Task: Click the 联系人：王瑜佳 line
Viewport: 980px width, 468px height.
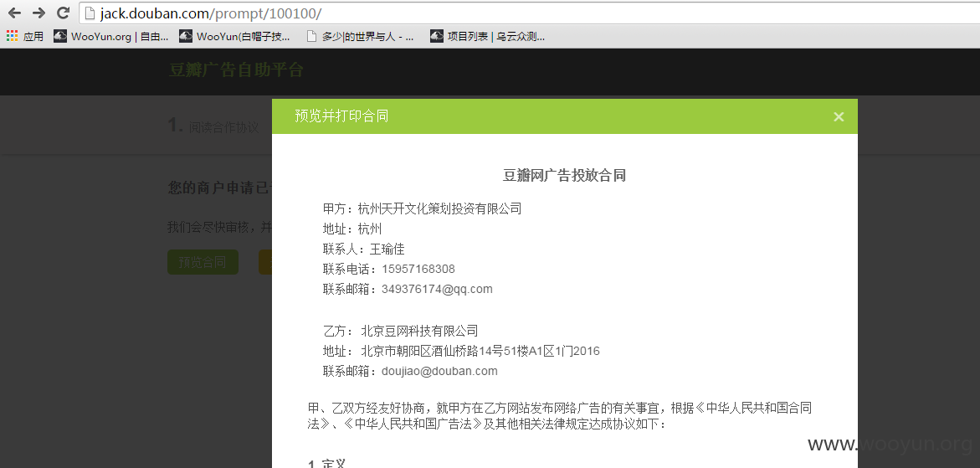Action: point(364,249)
